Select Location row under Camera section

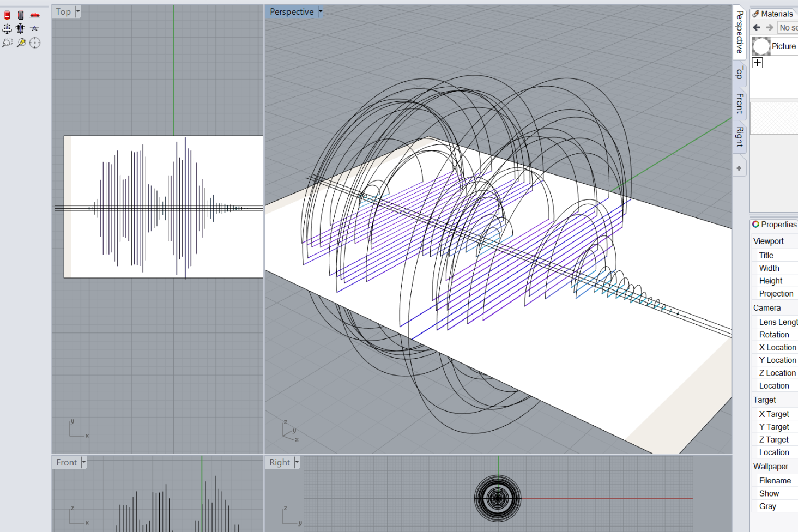point(774,386)
